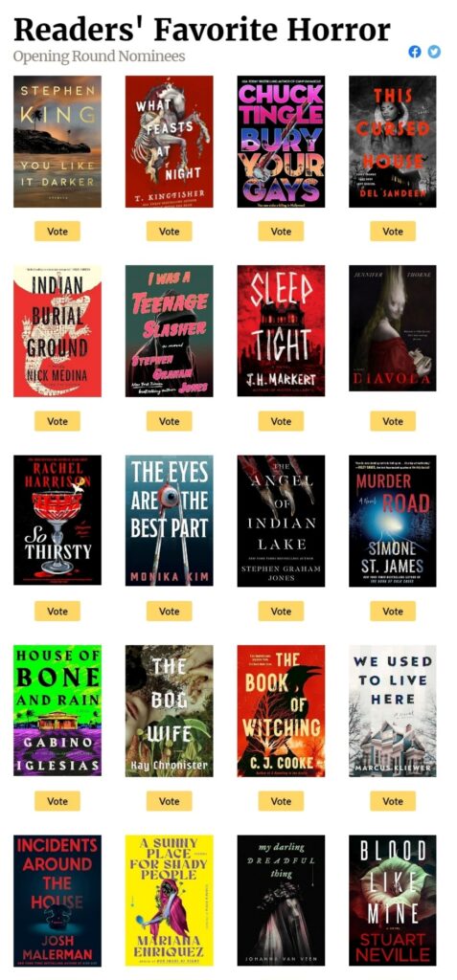
Task: Vote for I Was a Teenage Slasher
Action: pyautogui.click(x=169, y=421)
